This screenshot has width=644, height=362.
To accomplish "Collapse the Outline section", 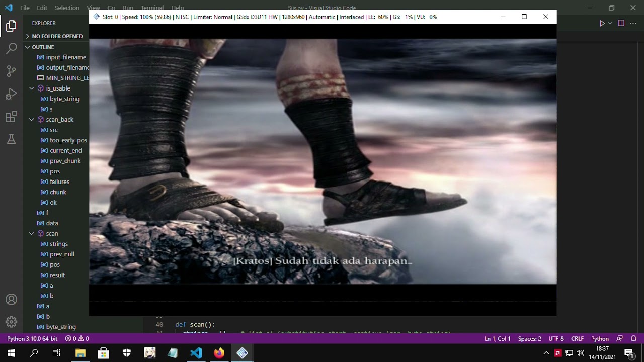I will tap(43, 47).
